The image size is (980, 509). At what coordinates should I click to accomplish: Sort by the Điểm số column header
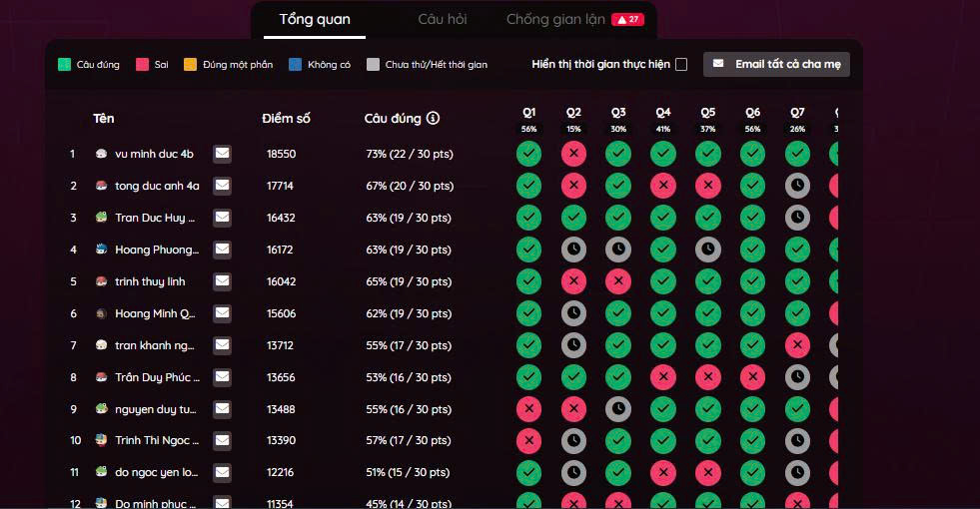point(286,119)
